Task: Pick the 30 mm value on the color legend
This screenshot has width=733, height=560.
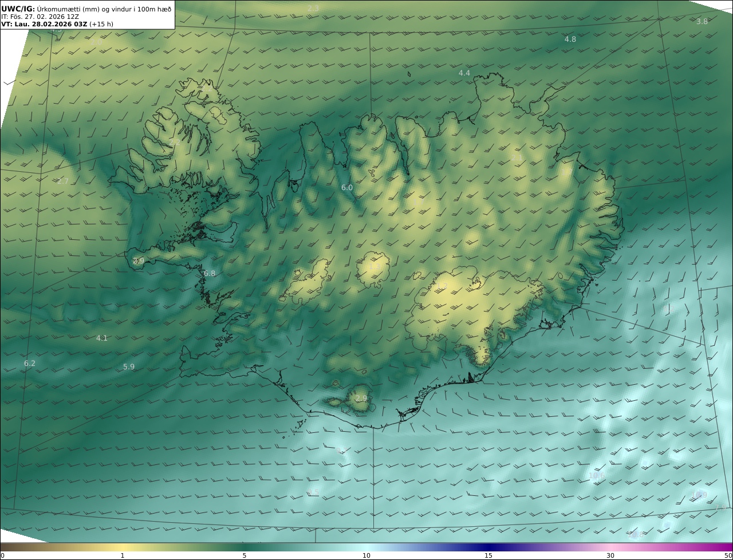Action: coord(610,555)
